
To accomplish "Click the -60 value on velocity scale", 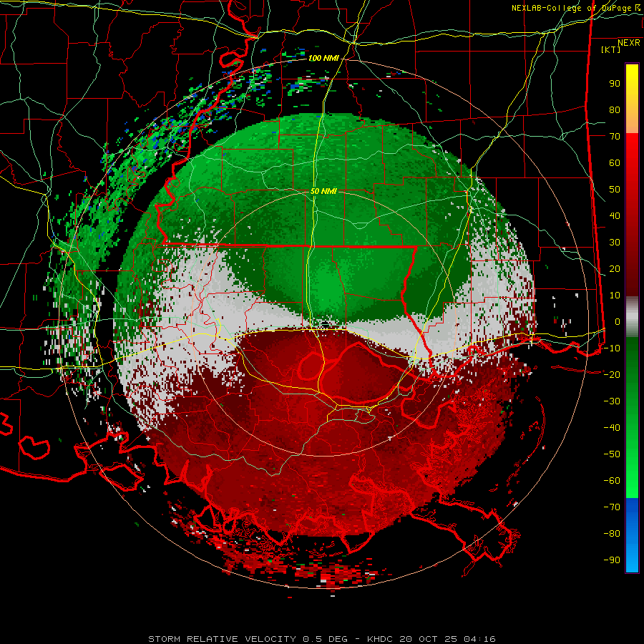I will (x=612, y=481).
